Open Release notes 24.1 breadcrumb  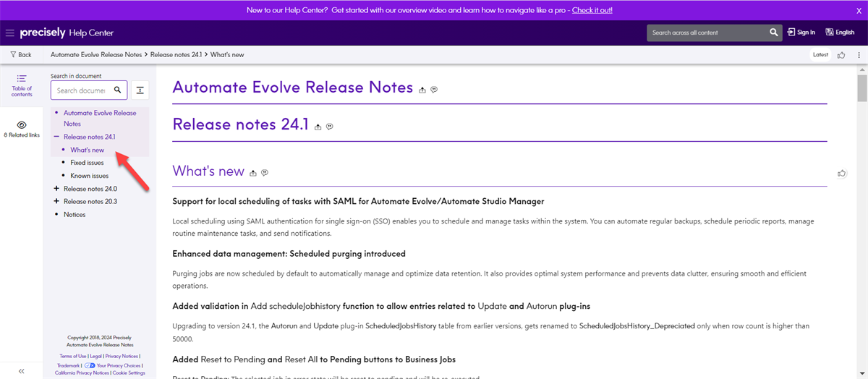176,55
